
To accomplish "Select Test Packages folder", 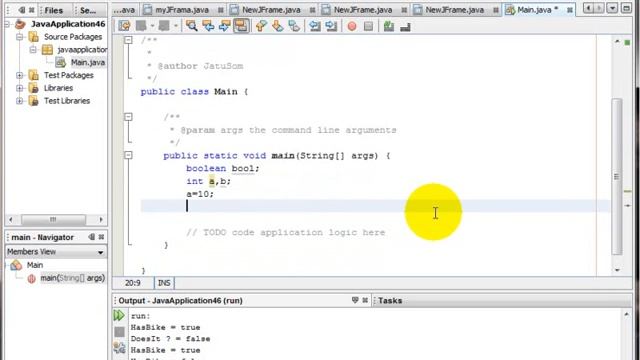I will click(69, 75).
